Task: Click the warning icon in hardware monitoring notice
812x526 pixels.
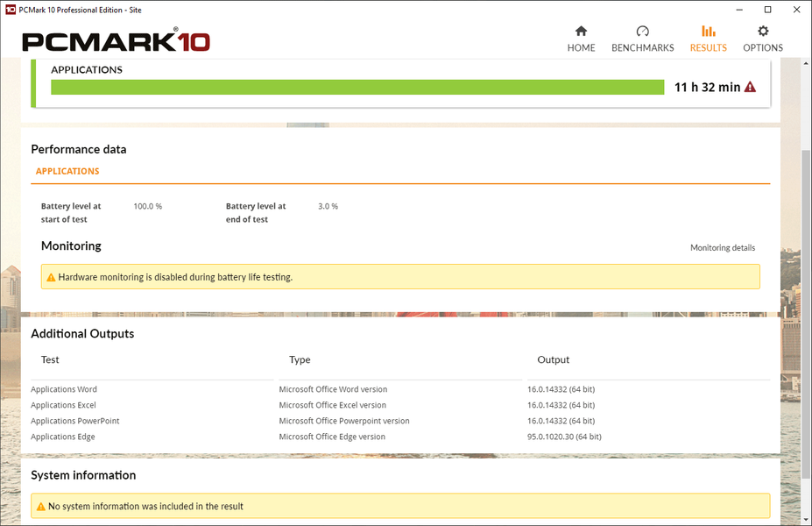Action: click(x=51, y=277)
